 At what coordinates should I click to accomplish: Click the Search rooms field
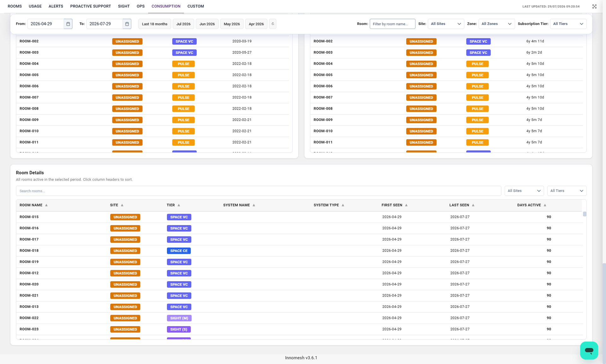pyautogui.click(x=258, y=191)
